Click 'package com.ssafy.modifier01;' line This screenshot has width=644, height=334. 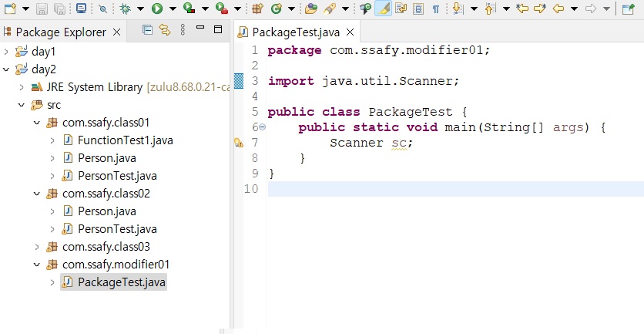379,51
